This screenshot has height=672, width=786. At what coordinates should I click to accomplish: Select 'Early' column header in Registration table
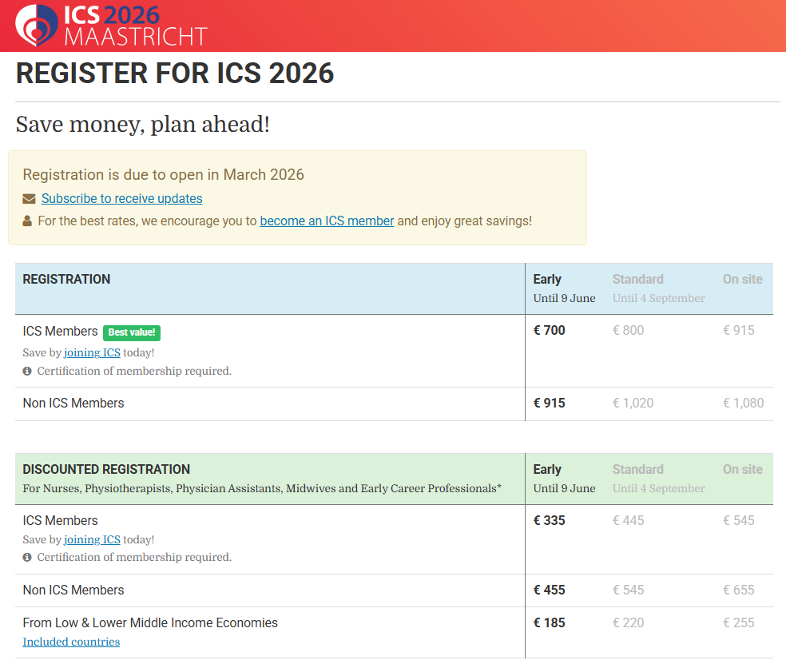coord(547,280)
